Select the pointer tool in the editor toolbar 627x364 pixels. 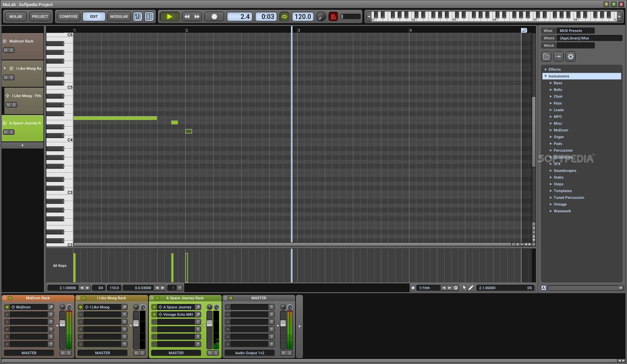[464, 288]
